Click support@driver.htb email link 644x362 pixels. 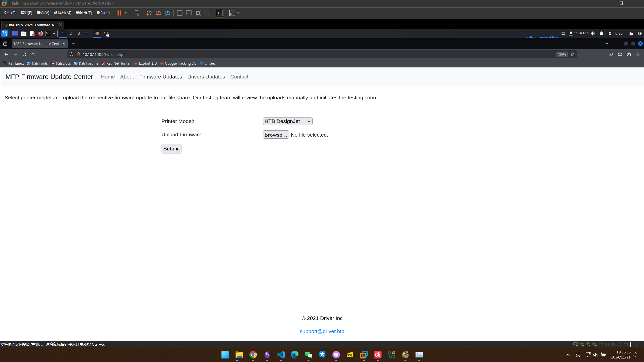click(322, 331)
